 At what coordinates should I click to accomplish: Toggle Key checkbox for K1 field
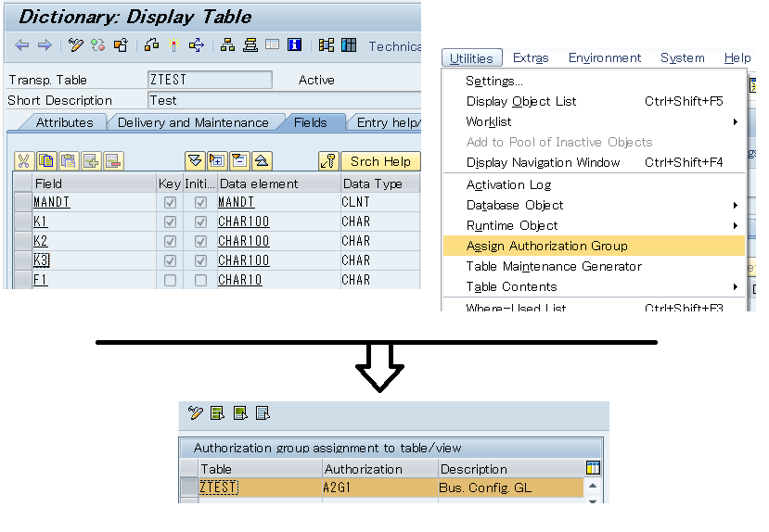point(170,222)
